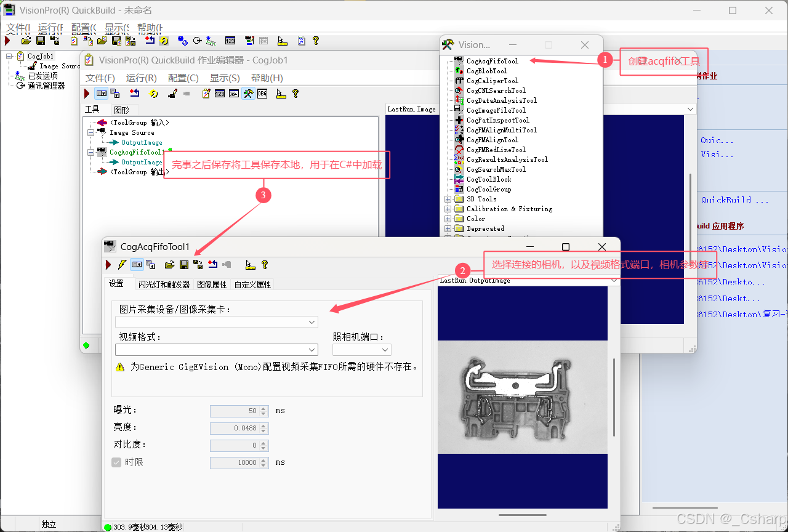Collapse the CogJob1 tree node

coord(10,56)
